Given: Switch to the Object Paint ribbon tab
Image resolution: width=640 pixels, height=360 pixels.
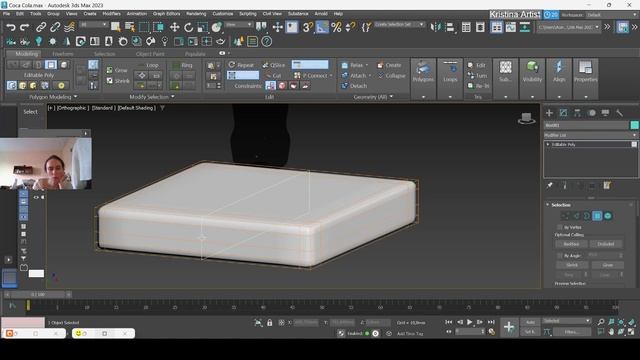Looking at the screenshot, I should (x=150, y=54).
